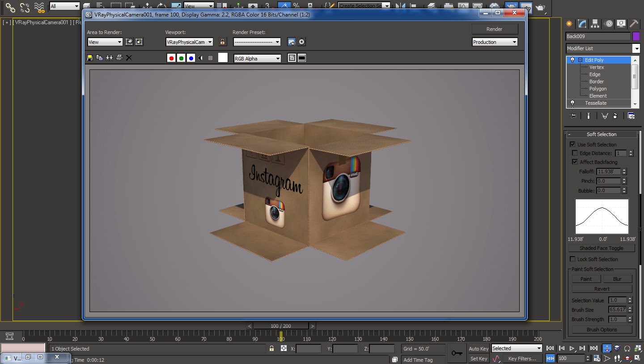Image resolution: width=644 pixels, height=364 pixels.
Task: Click the Configure Modifier Sets icon
Action: (x=631, y=116)
